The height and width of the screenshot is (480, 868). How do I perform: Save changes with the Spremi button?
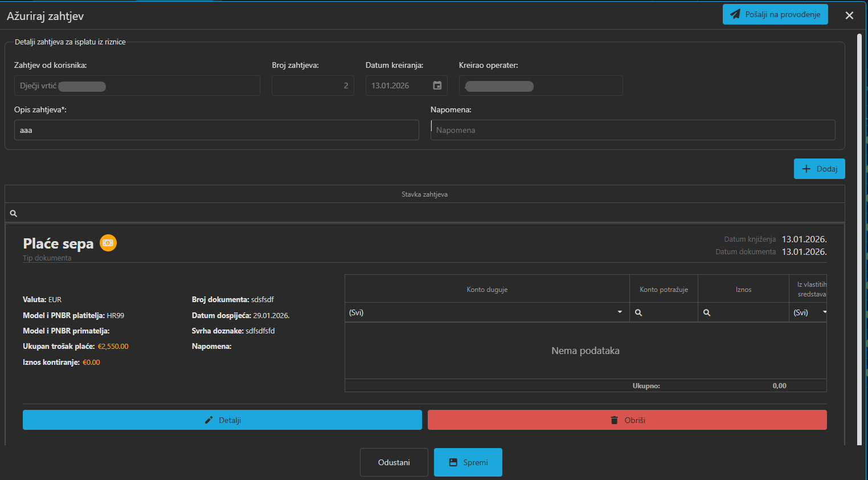point(468,462)
